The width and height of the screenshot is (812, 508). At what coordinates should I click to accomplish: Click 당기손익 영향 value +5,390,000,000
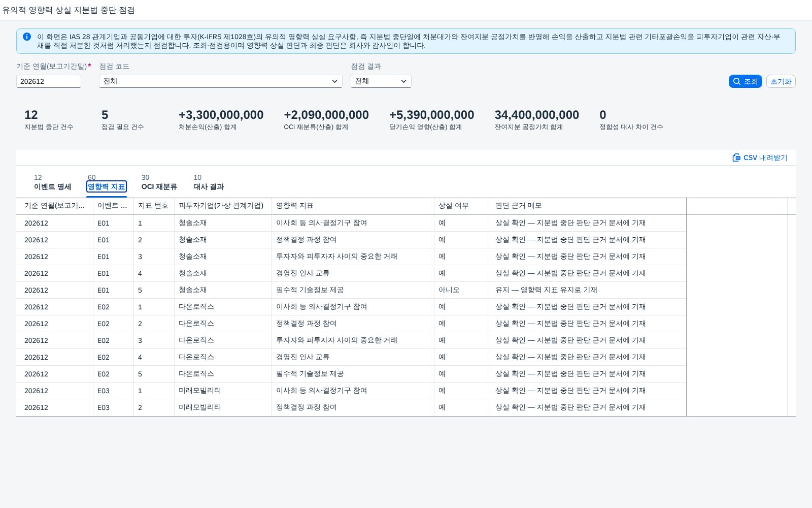pyautogui.click(x=431, y=115)
